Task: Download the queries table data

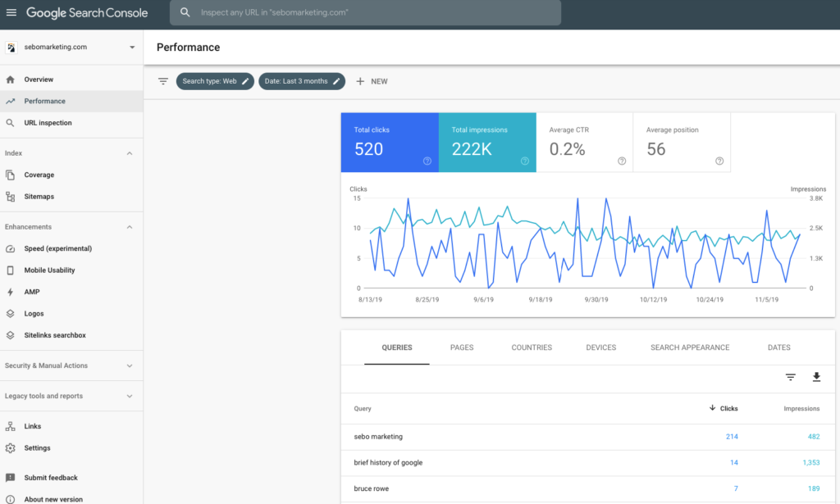Action: pyautogui.click(x=816, y=377)
